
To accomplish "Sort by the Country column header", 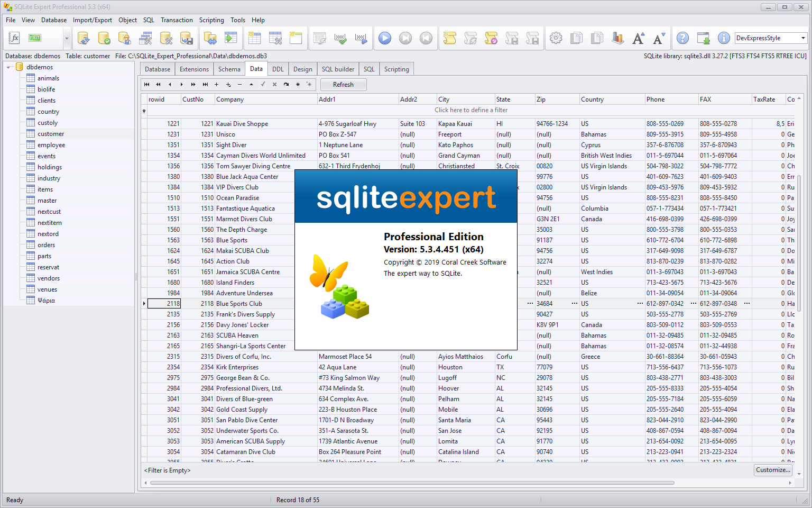I will 612,99.
